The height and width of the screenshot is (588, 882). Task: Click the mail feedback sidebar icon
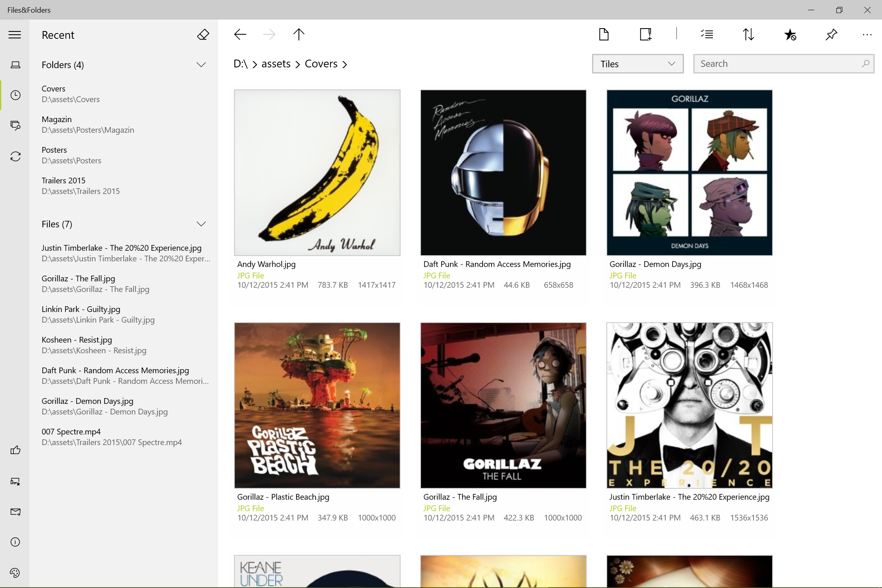point(15,512)
